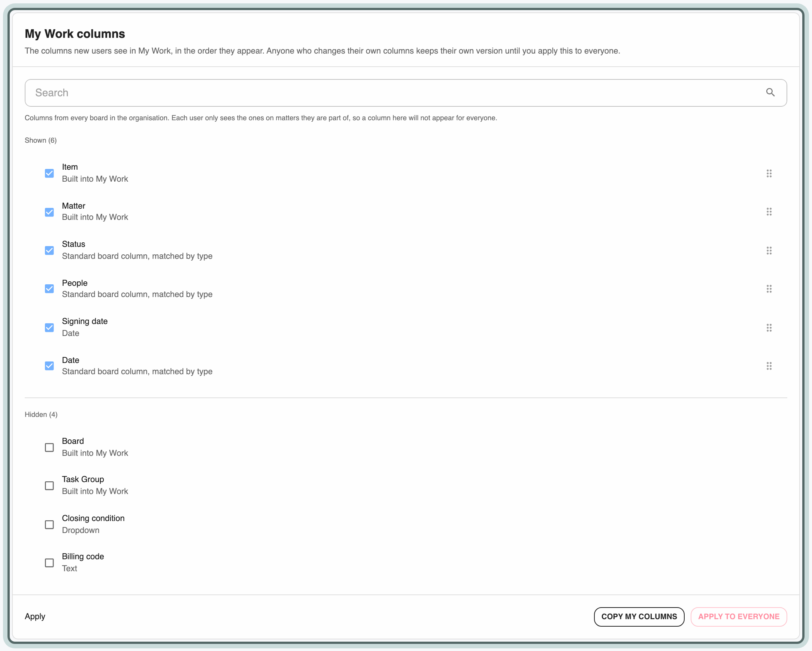Uncheck the Signing date checkbox

49,328
